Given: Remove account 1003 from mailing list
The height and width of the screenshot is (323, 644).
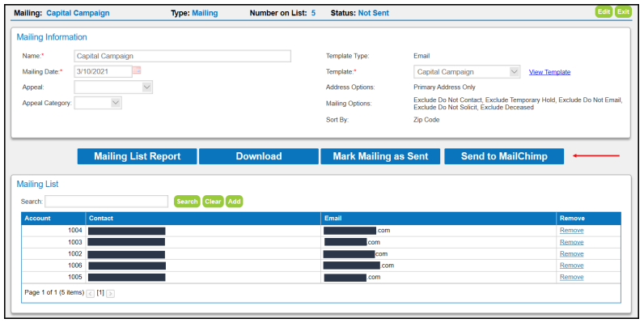Looking at the screenshot, I should click(x=572, y=242).
